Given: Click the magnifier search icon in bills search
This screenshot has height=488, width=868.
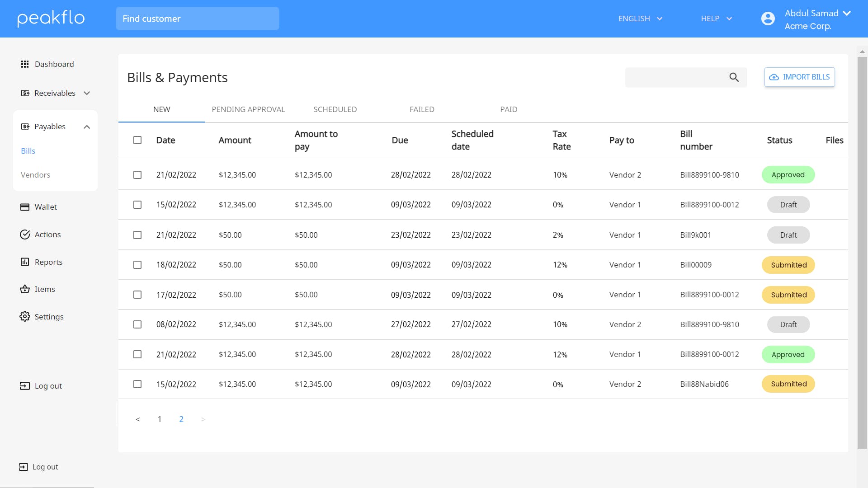Looking at the screenshot, I should [x=734, y=77].
